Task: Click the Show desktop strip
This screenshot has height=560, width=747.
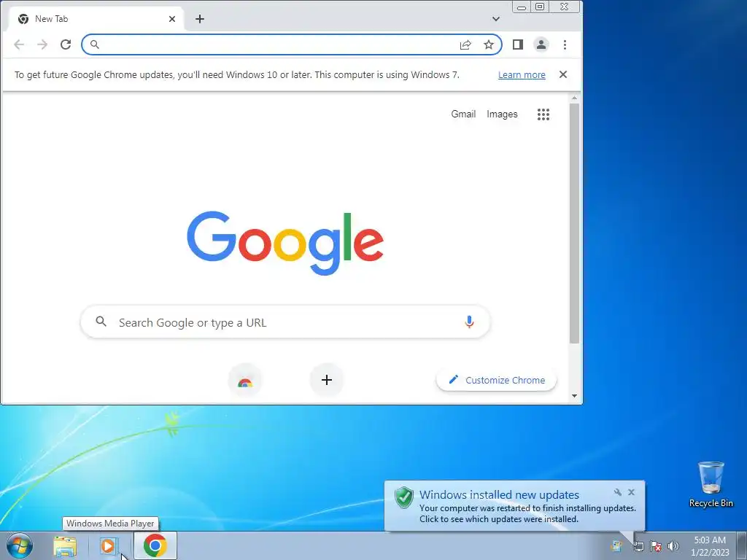Action: (x=742, y=545)
